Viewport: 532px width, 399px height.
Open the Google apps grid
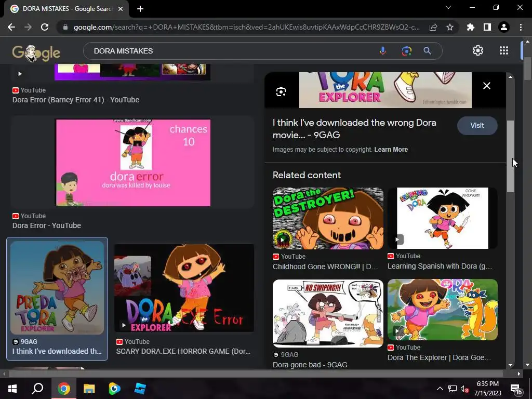tap(504, 50)
